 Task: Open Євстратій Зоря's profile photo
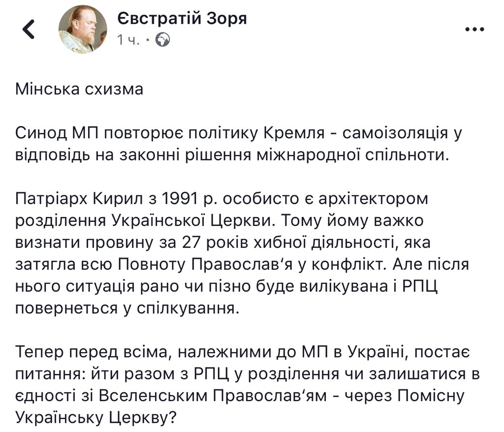point(83,30)
